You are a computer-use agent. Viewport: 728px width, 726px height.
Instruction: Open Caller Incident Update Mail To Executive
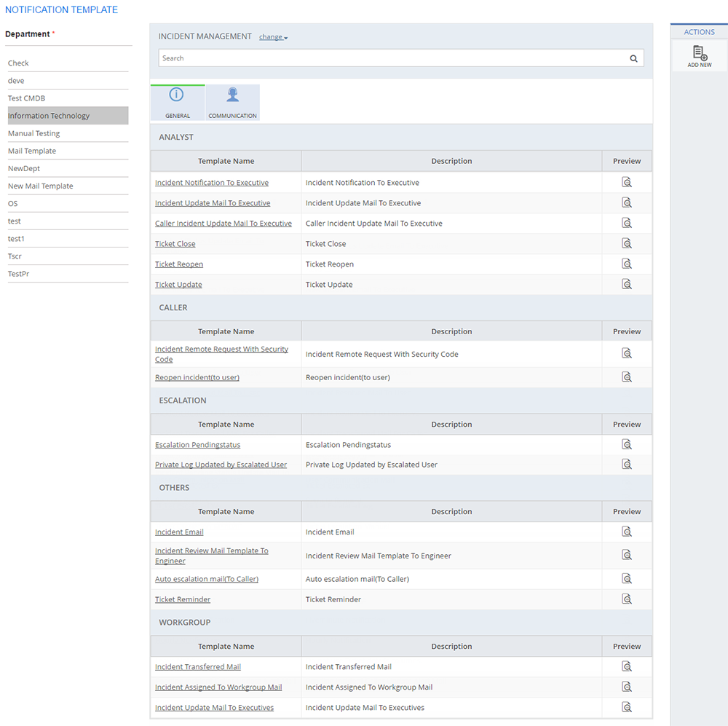point(223,224)
